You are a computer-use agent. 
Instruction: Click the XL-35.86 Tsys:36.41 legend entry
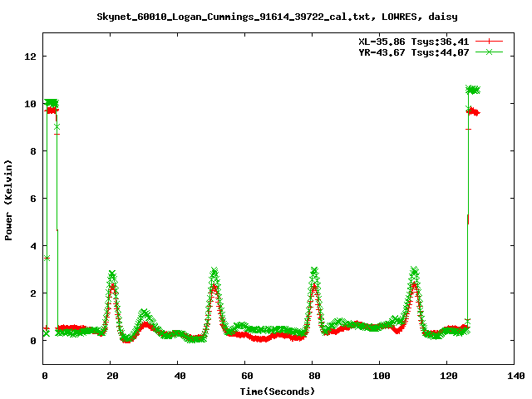(x=414, y=42)
